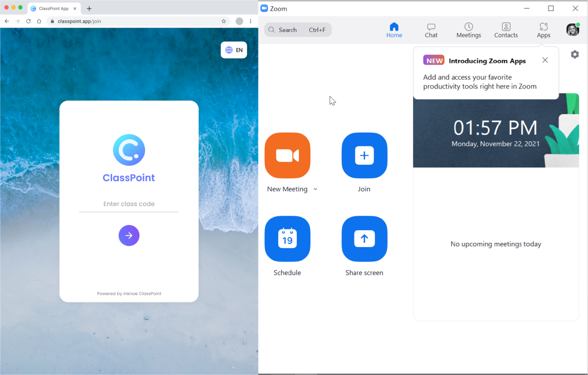Open the Schedule meeting icon
This screenshot has height=375, width=588.
287,239
